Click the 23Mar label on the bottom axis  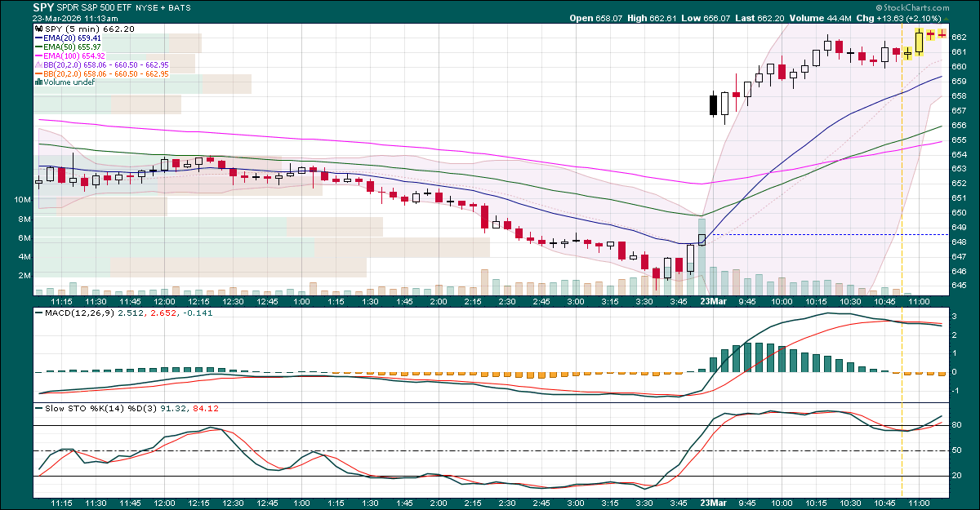coord(713,504)
